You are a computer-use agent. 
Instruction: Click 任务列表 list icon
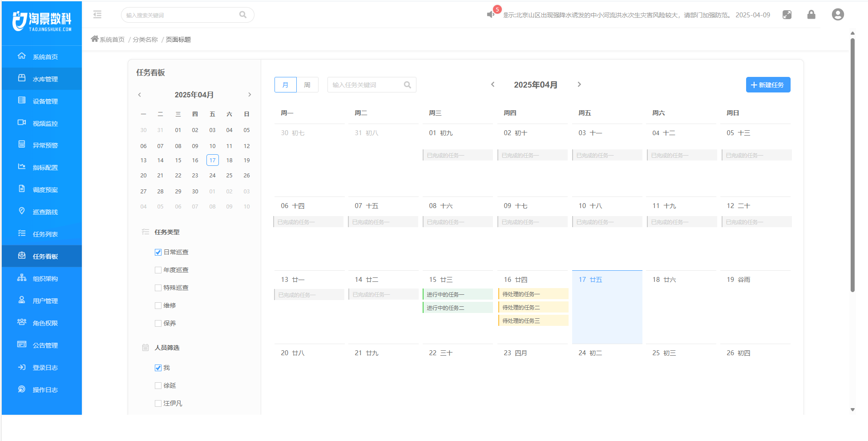(21, 233)
